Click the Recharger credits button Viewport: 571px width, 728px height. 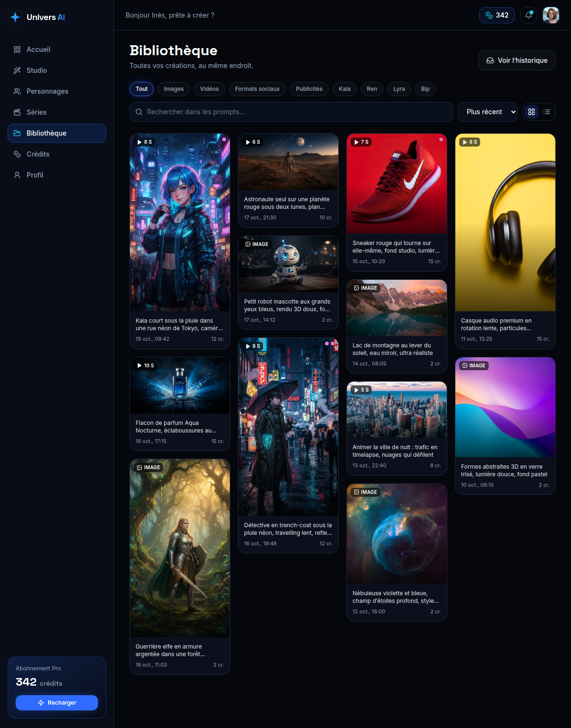point(57,703)
